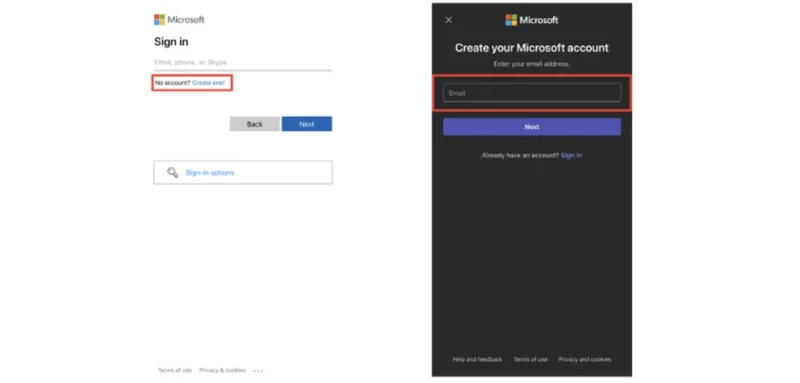Viewport: 800px width, 383px height.
Task: Click the Sign in heading text
Action: click(171, 42)
